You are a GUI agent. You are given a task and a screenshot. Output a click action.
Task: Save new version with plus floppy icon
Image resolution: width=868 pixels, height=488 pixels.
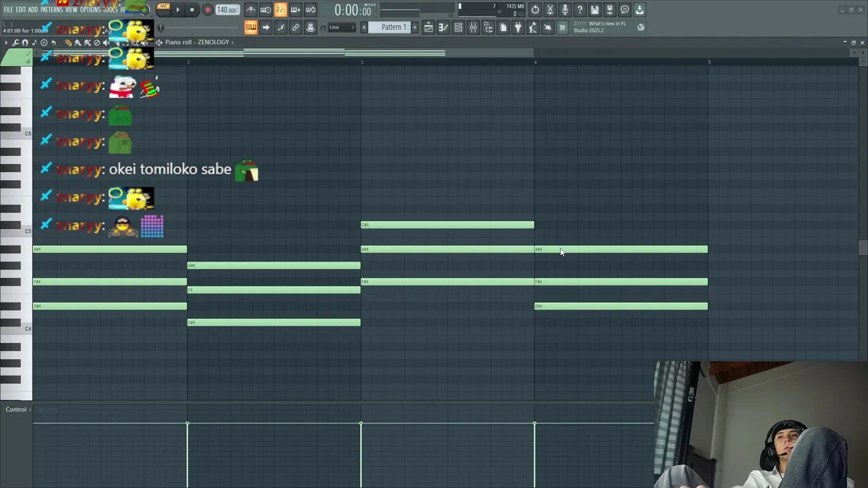[610, 9]
